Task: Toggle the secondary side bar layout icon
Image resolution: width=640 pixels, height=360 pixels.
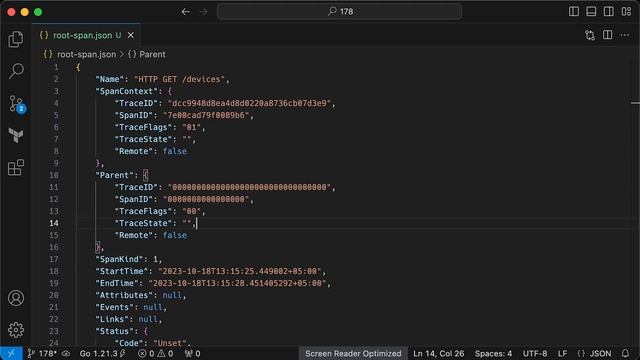Action: pos(609,11)
